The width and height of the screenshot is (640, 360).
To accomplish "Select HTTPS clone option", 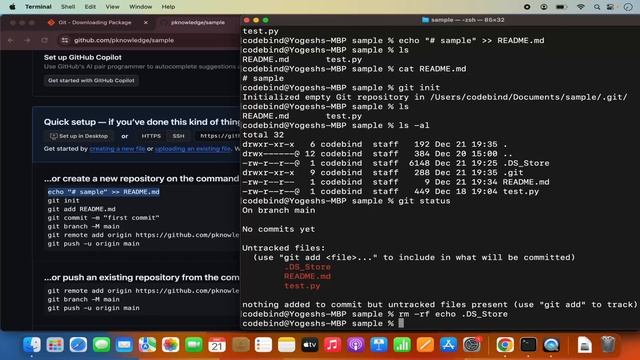I will click(x=151, y=136).
